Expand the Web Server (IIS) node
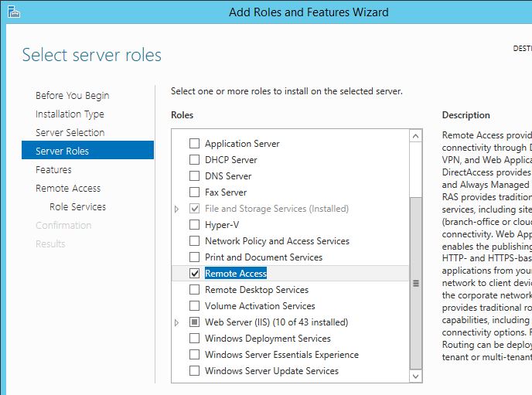Image resolution: width=532 pixels, height=395 pixels. tap(177, 322)
